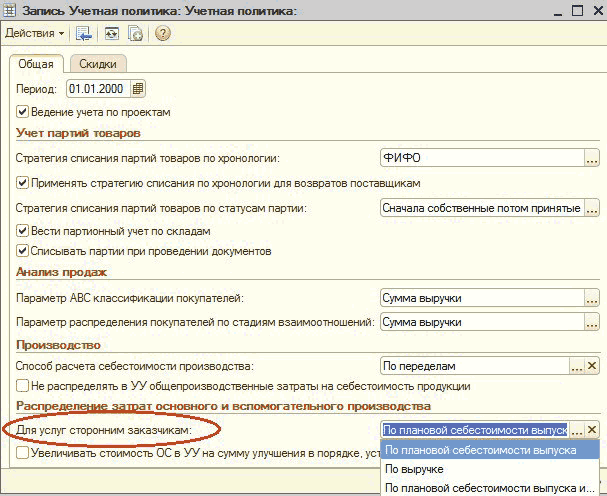Open the Действия menu
This screenshot has height=496, width=607.
34,34
